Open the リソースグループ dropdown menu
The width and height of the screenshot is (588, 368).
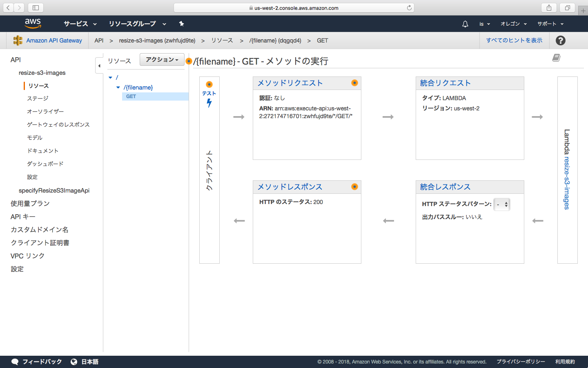[137, 24]
